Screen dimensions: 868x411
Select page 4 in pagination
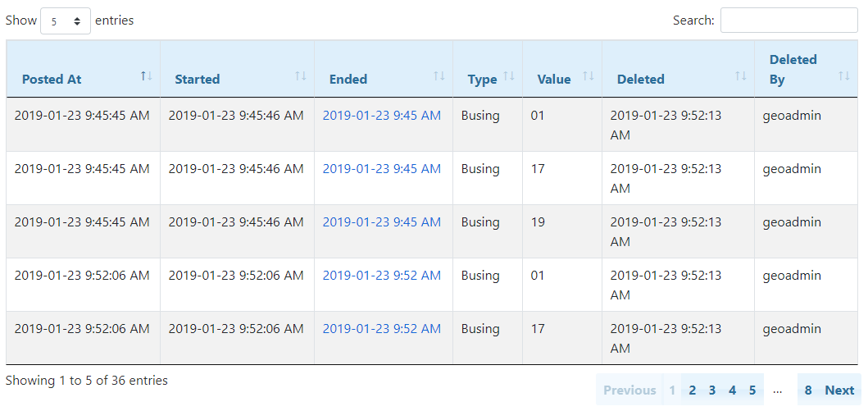[732, 390]
